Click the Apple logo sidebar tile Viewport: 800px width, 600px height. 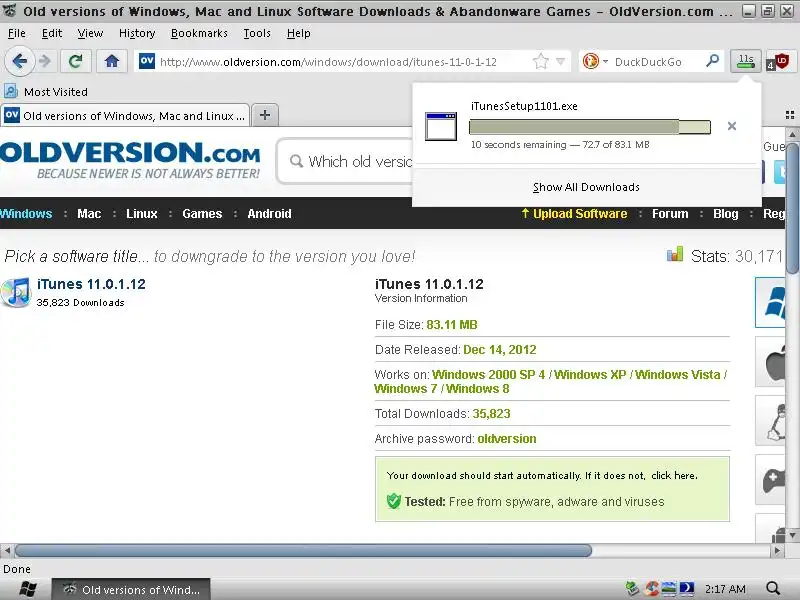(x=770, y=362)
